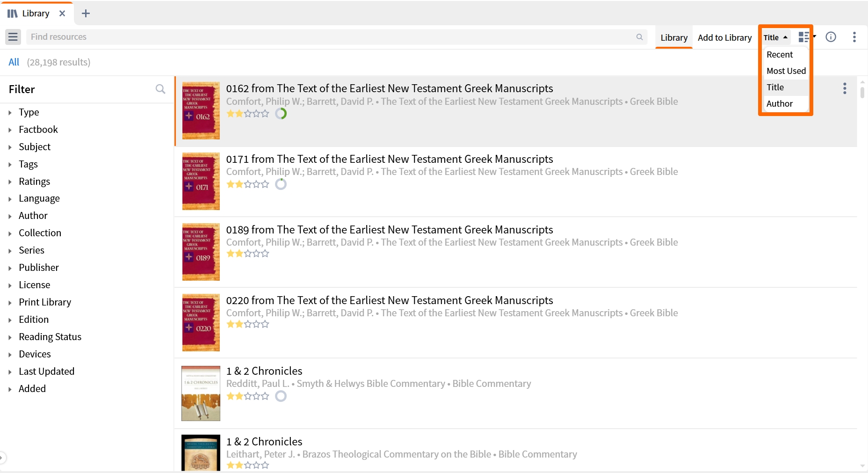
Task: Rate the 0220 resource using its stars
Action: [x=248, y=324]
